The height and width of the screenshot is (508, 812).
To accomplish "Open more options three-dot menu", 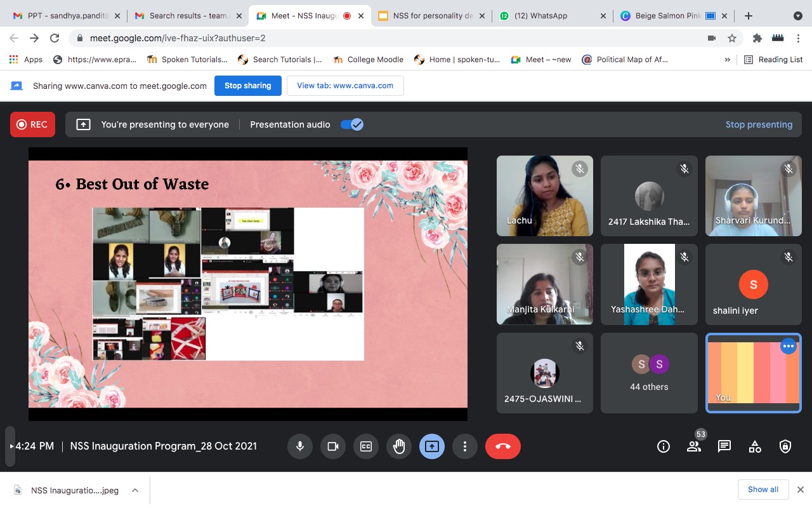I will tap(465, 446).
